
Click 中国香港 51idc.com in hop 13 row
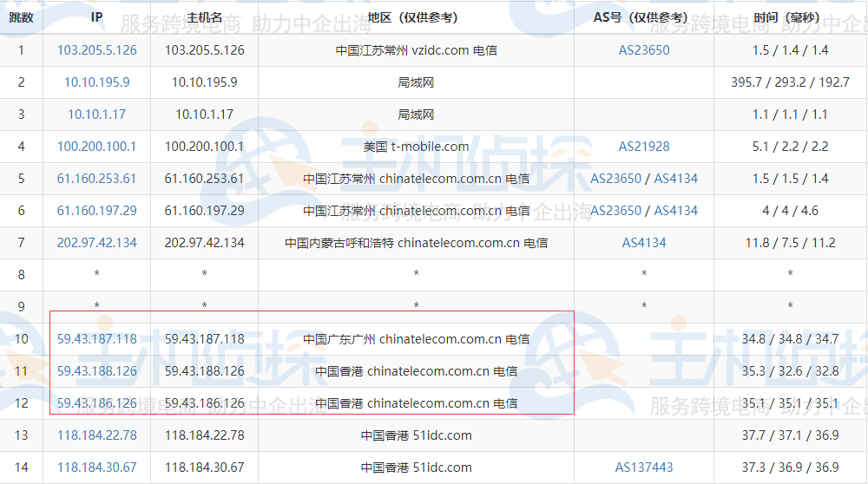[x=416, y=435]
